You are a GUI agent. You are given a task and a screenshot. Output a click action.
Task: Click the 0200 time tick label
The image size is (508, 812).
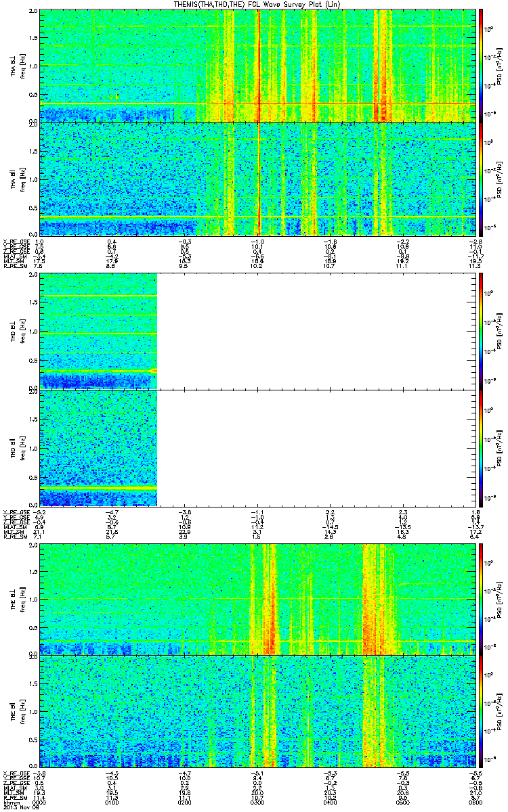pyautogui.click(x=185, y=801)
